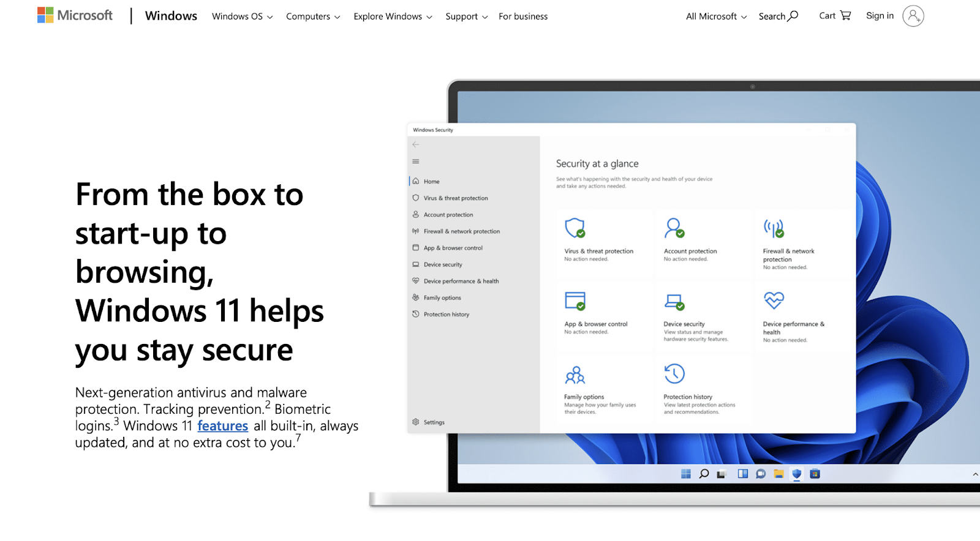Image resolution: width=980 pixels, height=541 pixels.
Task: Toggle the hamburger menu in Windows Security
Action: 416,162
